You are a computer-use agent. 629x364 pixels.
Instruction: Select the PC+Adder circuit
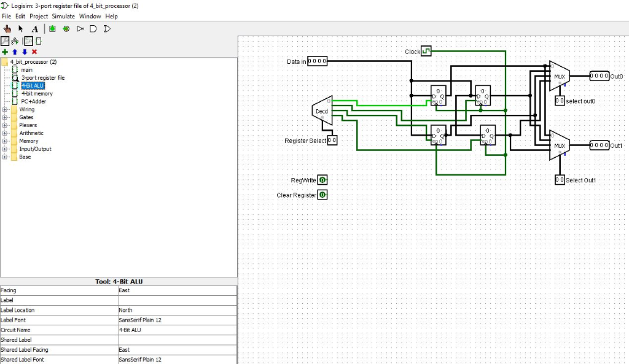pyautogui.click(x=33, y=101)
